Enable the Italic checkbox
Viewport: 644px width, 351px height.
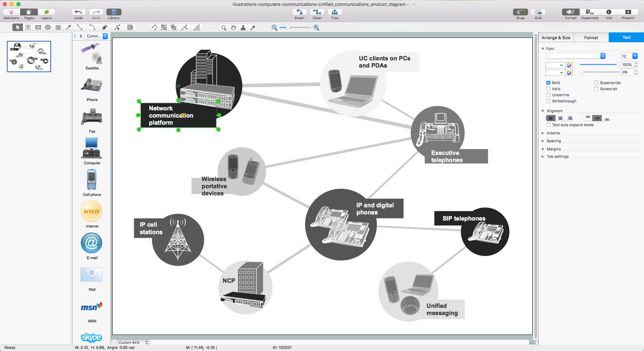click(x=548, y=89)
